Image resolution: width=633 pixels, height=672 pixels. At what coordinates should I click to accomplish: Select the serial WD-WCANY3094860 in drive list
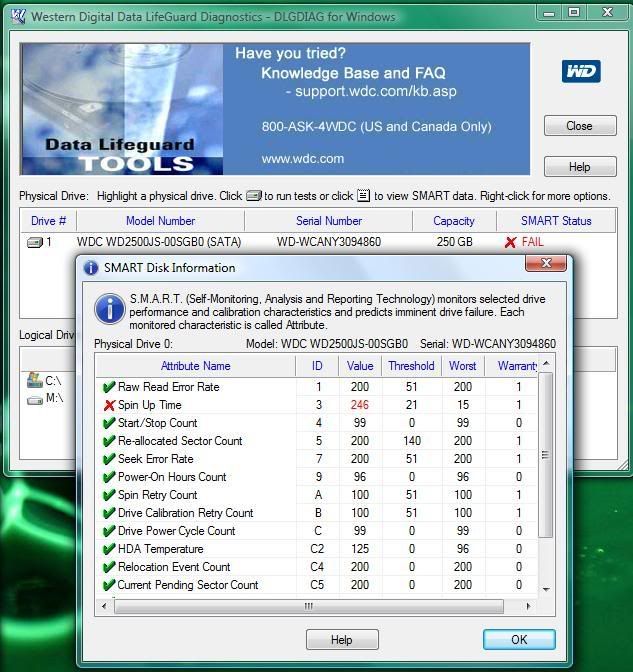[x=329, y=242]
